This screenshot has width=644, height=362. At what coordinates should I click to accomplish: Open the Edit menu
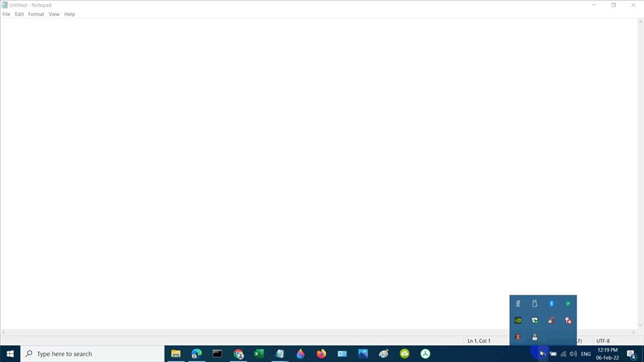pyautogui.click(x=19, y=14)
